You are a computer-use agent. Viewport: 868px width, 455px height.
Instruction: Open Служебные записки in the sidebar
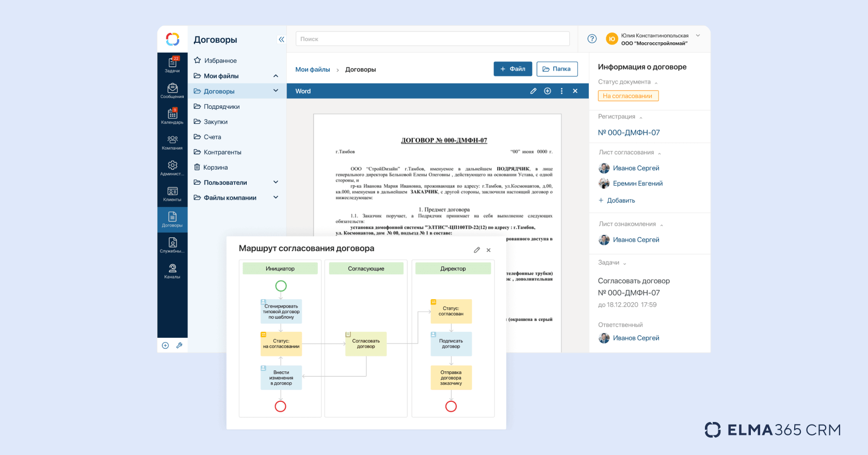click(x=172, y=246)
